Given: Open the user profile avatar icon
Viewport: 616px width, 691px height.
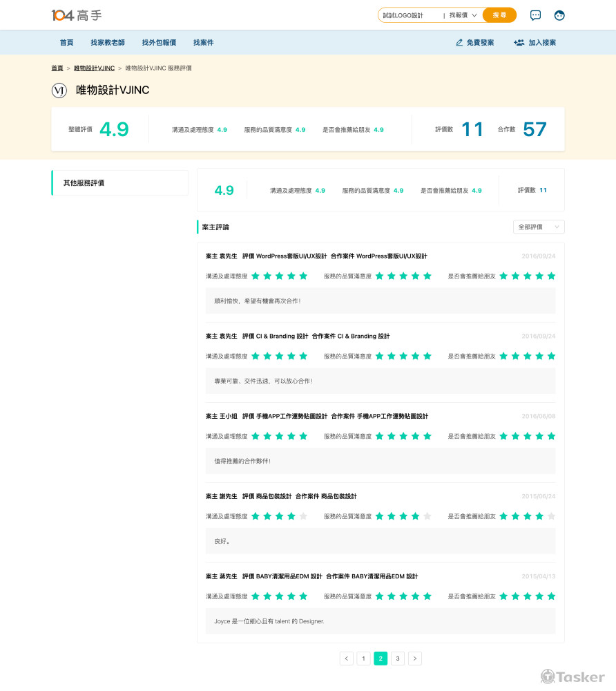Looking at the screenshot, I should 559,15.
